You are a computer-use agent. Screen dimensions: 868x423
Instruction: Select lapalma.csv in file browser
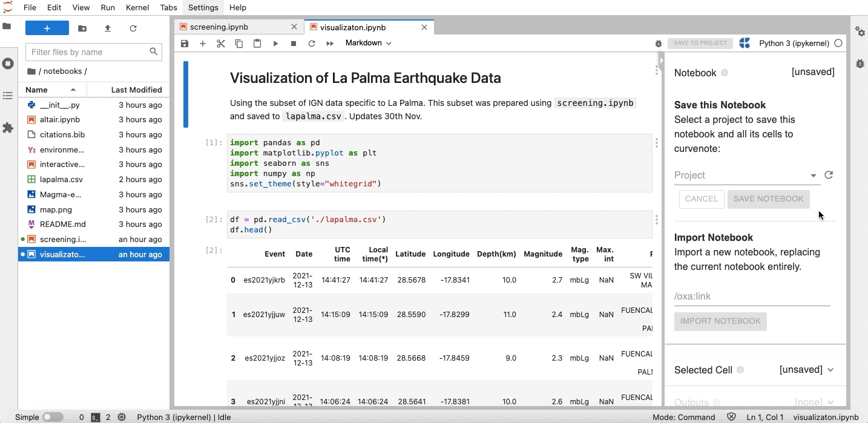tap(94, 179)
